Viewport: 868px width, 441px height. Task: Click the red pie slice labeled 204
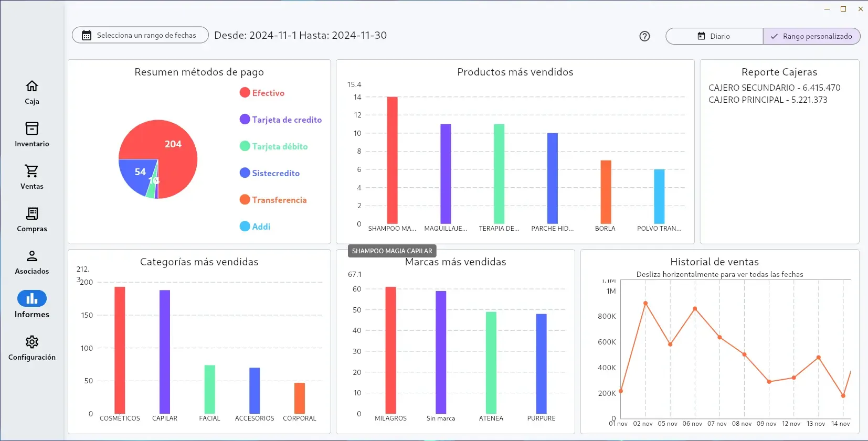(173, 144)
